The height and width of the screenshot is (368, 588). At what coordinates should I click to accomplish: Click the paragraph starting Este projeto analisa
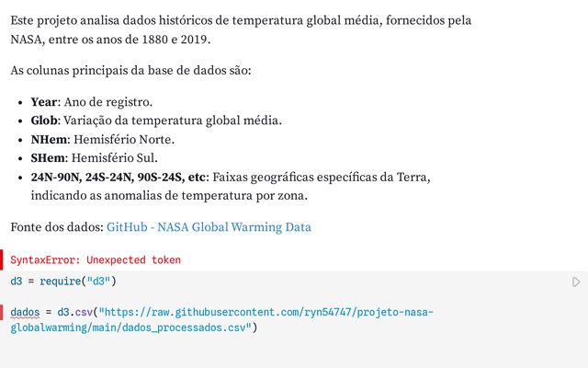(241, 29)
